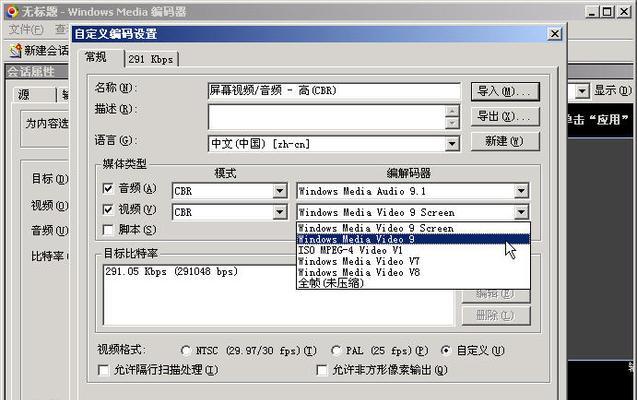Enable the 脚本(S) script checkbox
Viewport: 637px width, 400px height.
coord(108,230)
